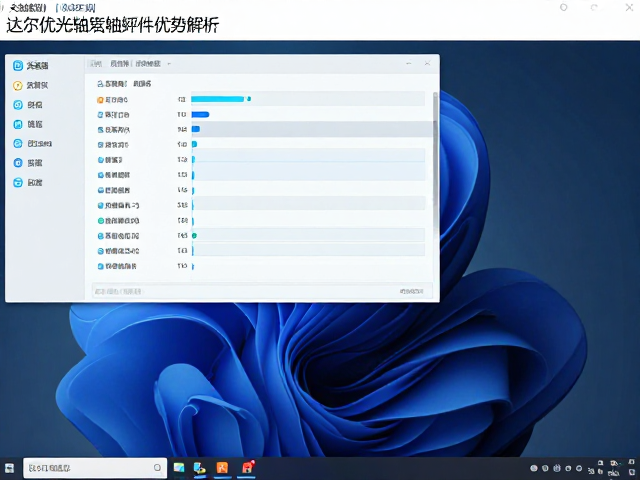Viewport: 640px width, 480px height.
Task: Click the magnifier icon in the taskbar search
Action: coord(158,468)
